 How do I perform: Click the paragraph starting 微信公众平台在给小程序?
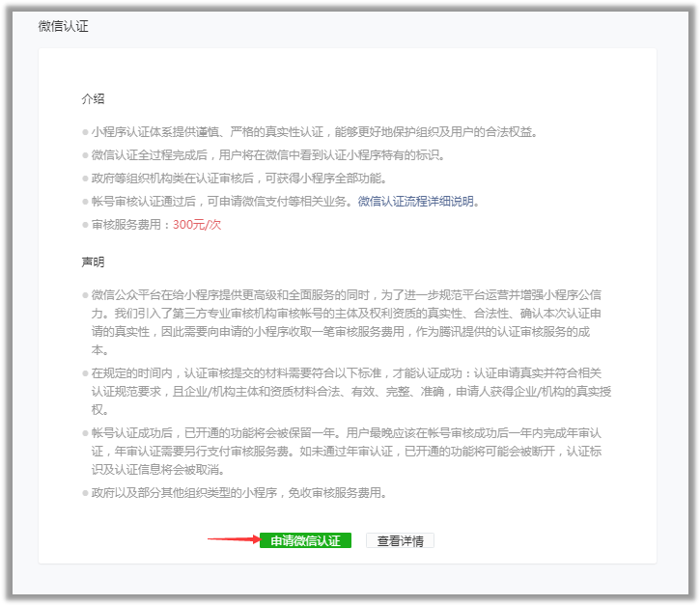347,322
